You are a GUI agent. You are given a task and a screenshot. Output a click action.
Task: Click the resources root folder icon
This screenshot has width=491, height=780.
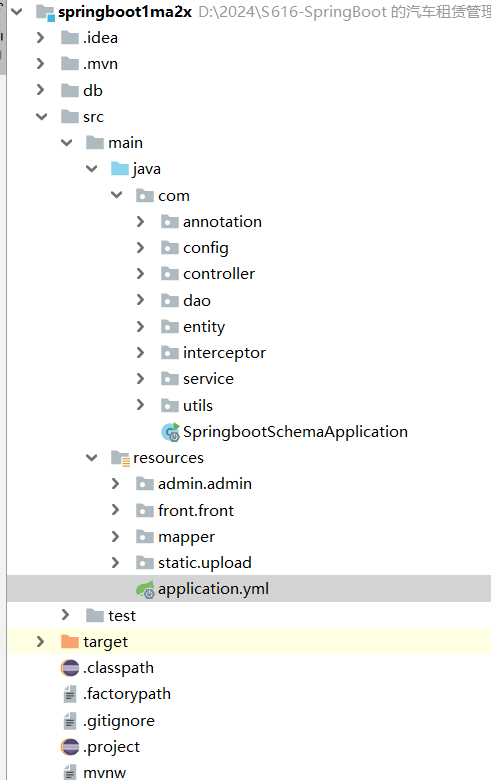[x=120, y=458]
